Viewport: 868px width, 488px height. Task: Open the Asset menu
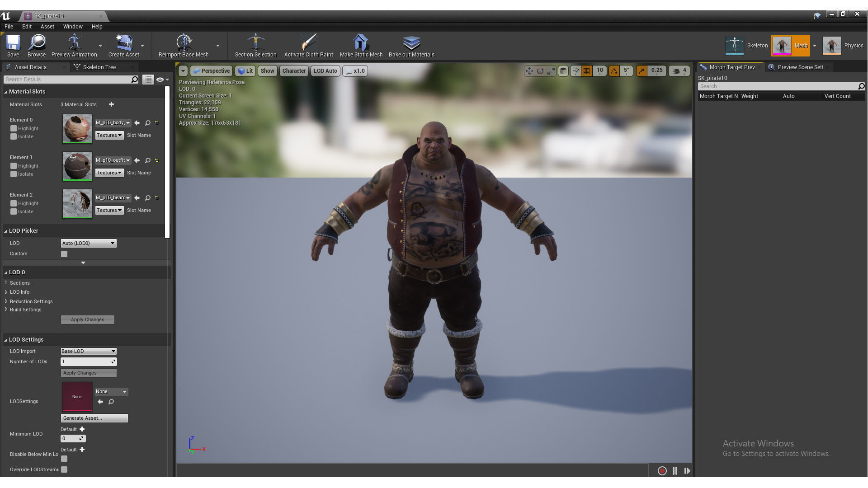click(47, 27)
